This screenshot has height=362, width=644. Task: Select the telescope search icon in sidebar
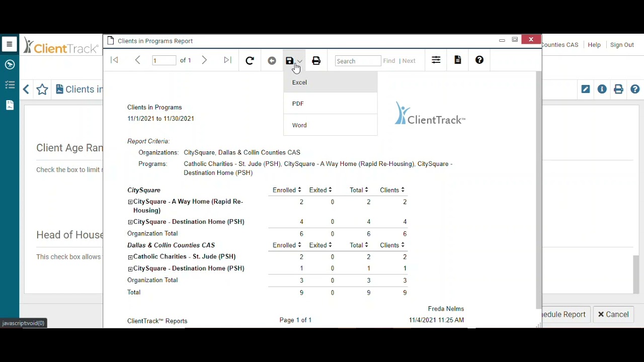(10, 64)
